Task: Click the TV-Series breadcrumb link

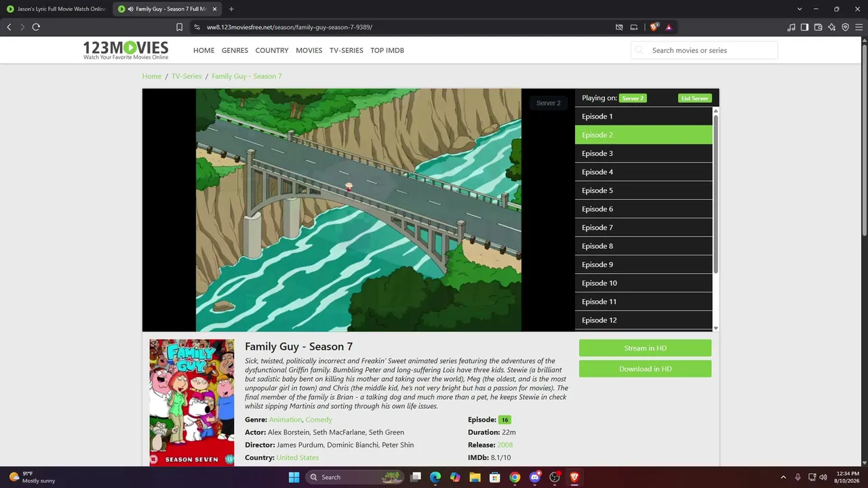Action: (186, 76)
